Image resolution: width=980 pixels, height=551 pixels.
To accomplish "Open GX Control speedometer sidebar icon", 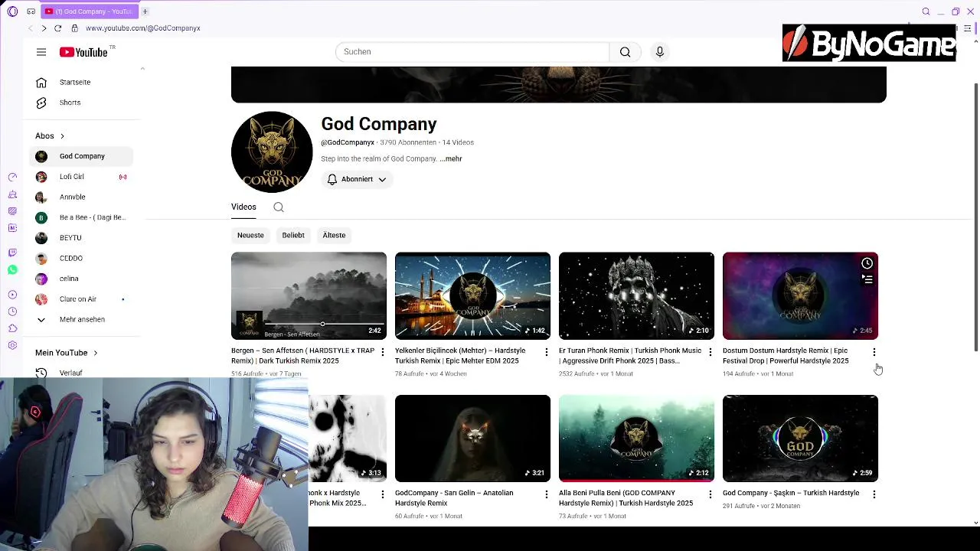I will [12, 177].
